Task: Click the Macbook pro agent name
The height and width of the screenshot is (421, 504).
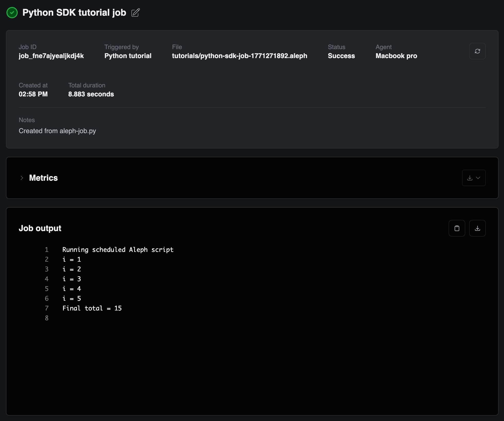Action: (396, 56)
